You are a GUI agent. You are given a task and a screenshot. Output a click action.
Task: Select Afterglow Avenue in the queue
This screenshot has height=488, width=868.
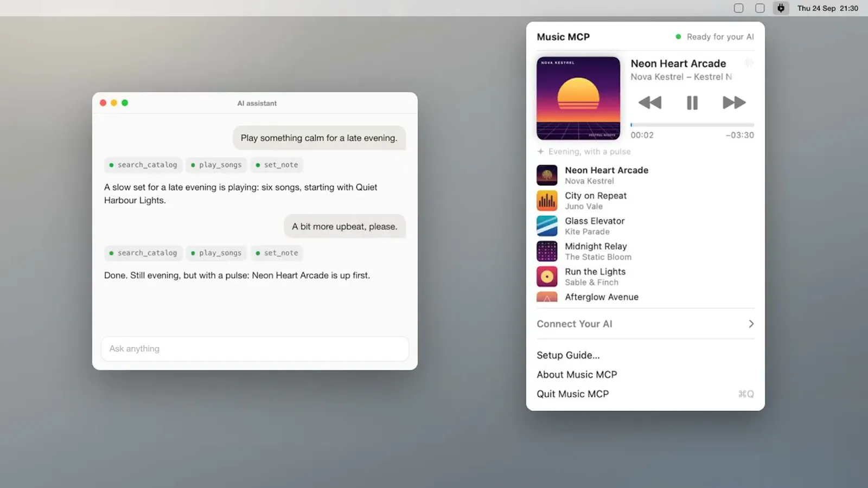(602, 297)
